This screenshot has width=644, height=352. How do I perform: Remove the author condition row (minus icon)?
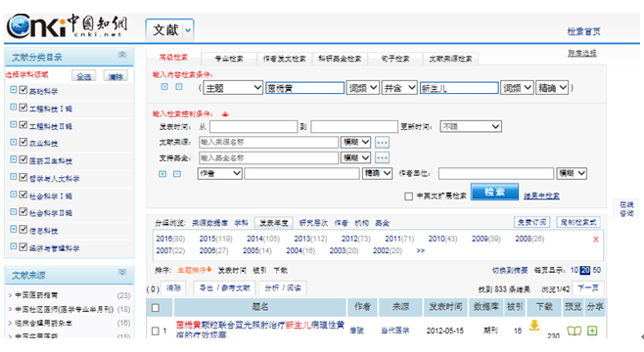(x=177, y=174)
